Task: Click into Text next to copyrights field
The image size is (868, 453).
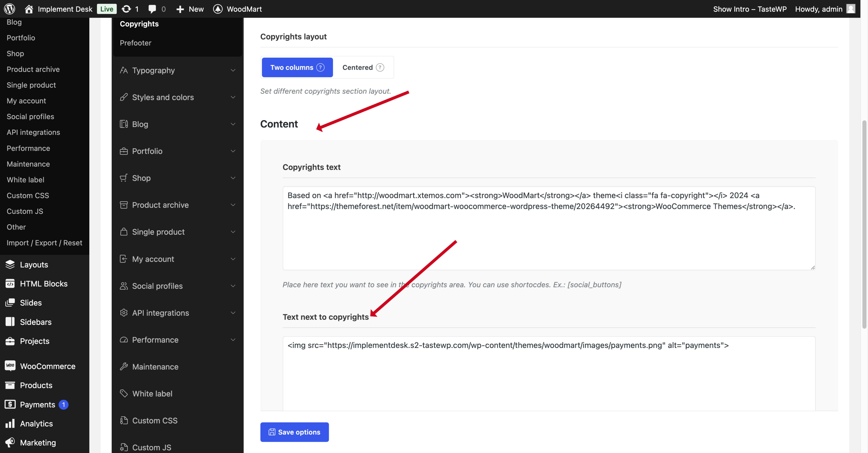Action: 549,374
